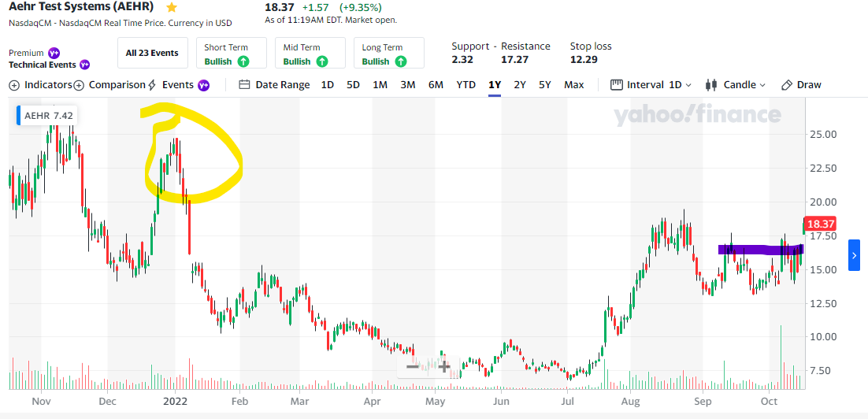Open the Date Range picker
This screenshot has height=419, width=868.
pyautogui.click(x=282, y=85)
